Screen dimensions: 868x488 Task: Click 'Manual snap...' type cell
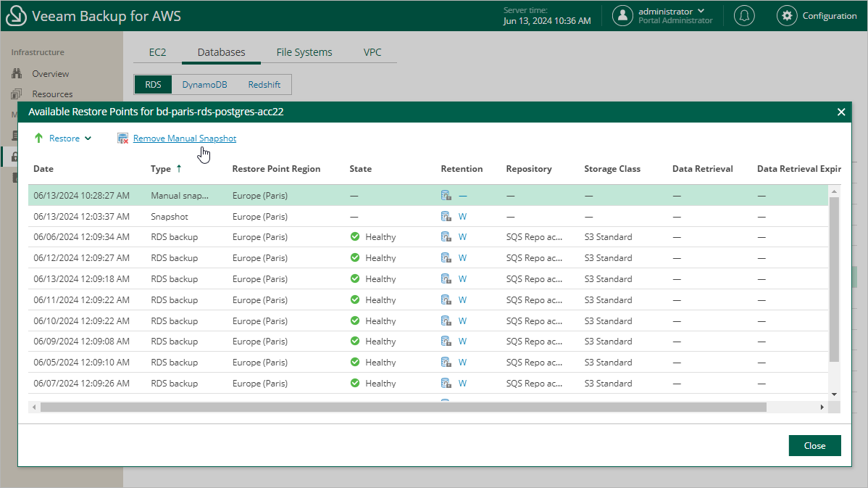pos(180,196)
